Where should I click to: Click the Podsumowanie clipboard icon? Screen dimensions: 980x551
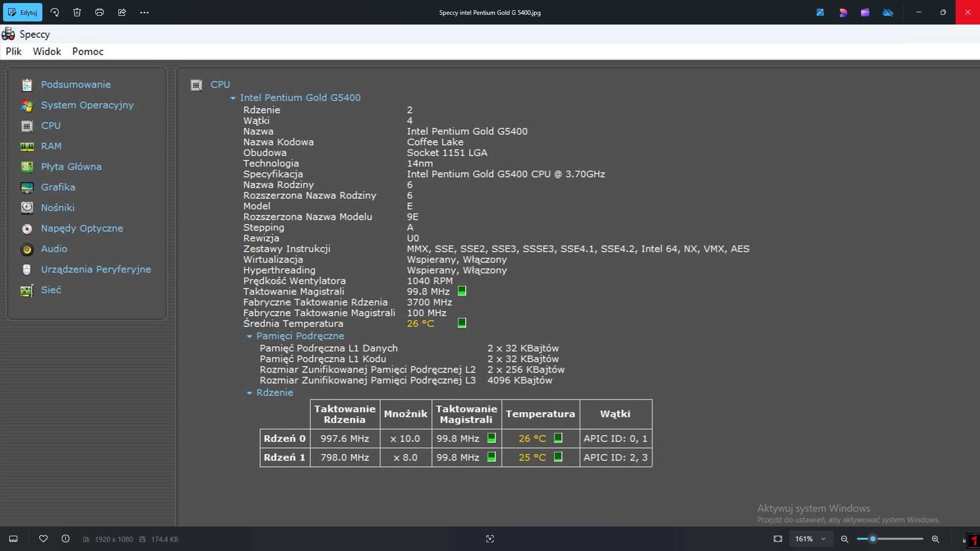click(x=27, y=85)
